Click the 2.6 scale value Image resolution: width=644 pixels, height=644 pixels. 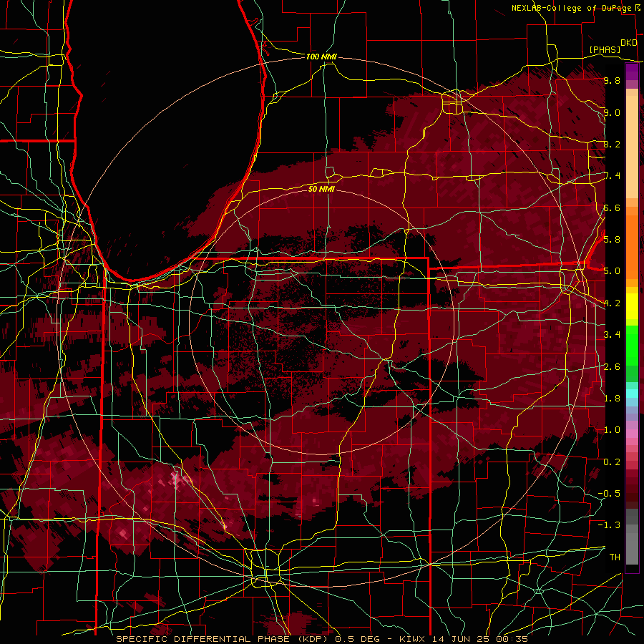click(612, 366)
